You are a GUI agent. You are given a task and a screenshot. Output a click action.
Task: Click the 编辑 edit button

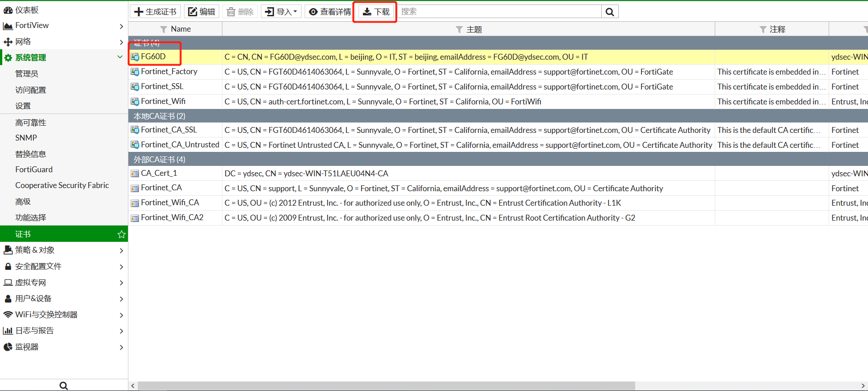(x=202, y=12)
